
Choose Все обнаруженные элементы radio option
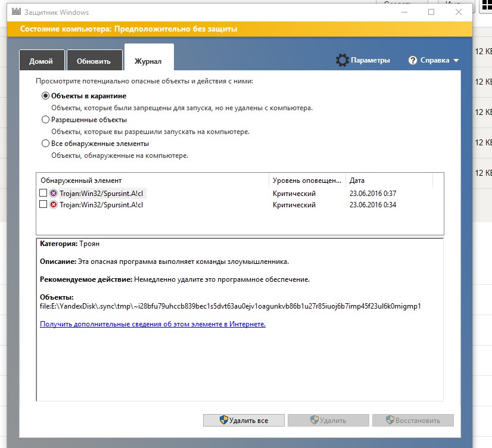pos(45,144)
